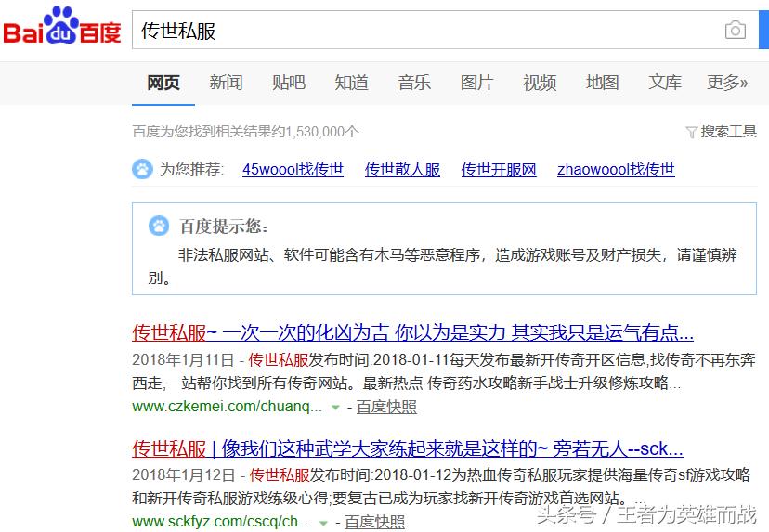Image resolution: width=769 pixels, height=532 pixels.
Task: Click recommended link 传世开服网
Action: [499, 170]
